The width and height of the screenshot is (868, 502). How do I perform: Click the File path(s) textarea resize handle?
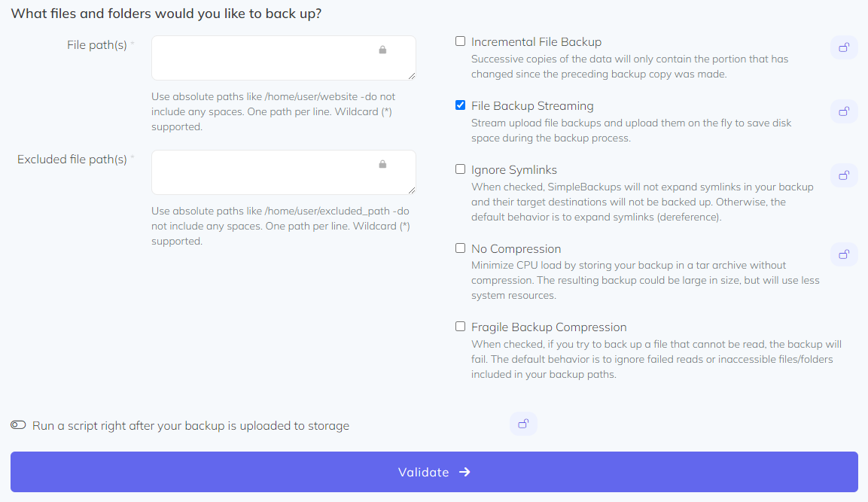[412, 76]
